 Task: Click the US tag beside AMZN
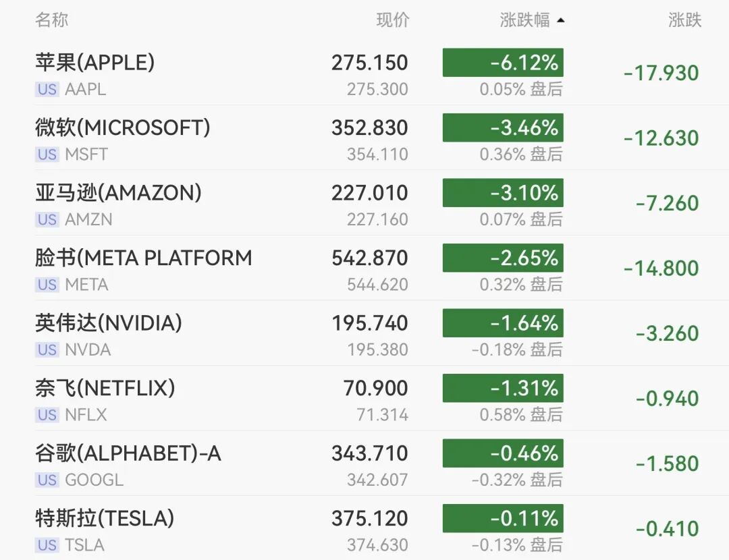[47, 219]
